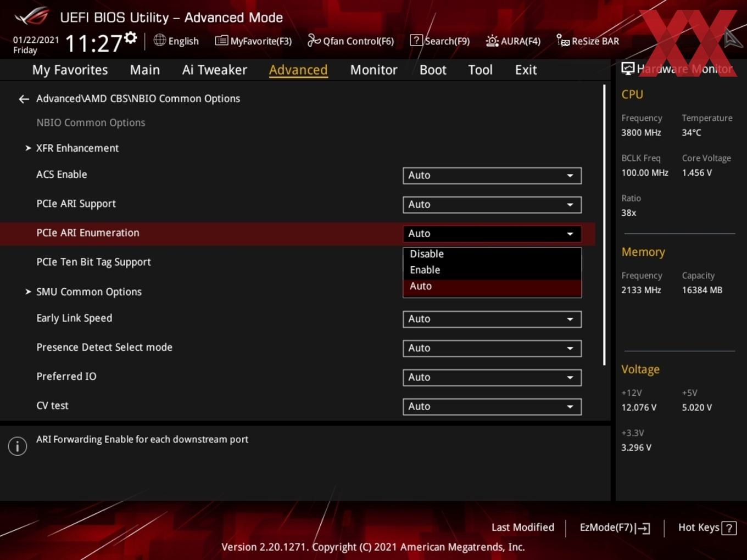747x560 pixels.
Task: Open the CV test dropdown
Action: 492,406
